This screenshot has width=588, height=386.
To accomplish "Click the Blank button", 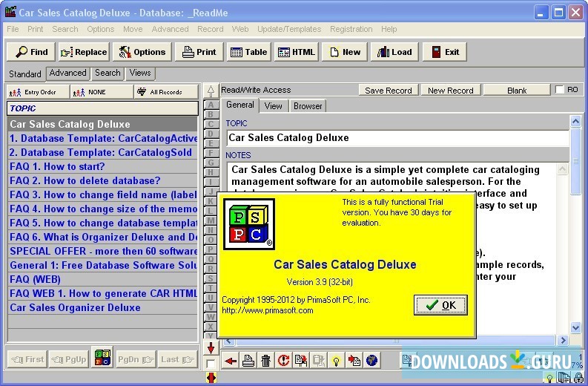I will click(517, 91).
